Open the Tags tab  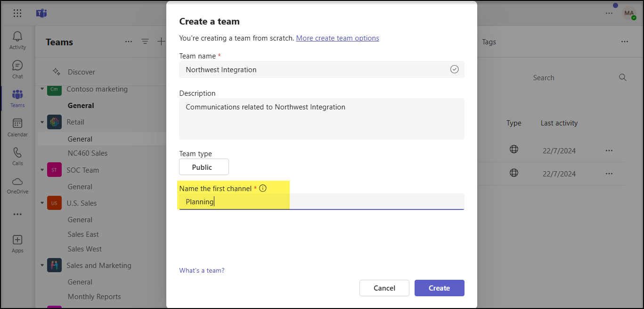[489, 42]
